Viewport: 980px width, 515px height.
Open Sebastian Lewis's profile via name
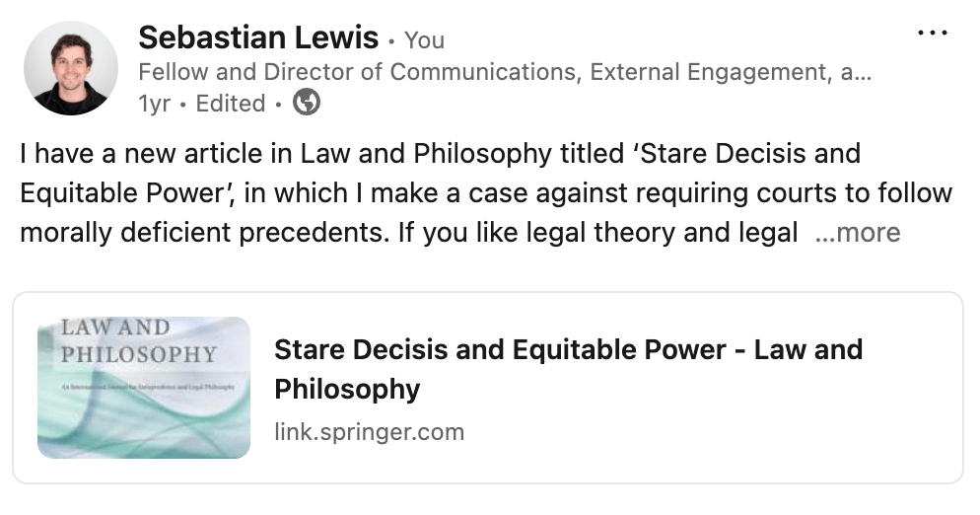(258, 38)
